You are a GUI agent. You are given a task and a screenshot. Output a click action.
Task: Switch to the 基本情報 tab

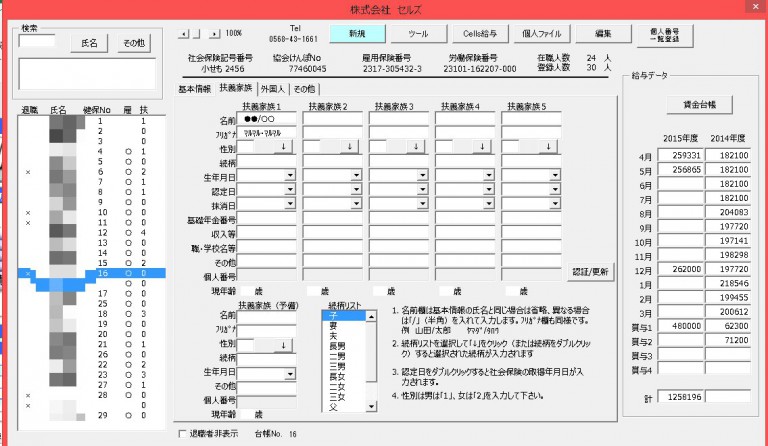pos(194,89)
